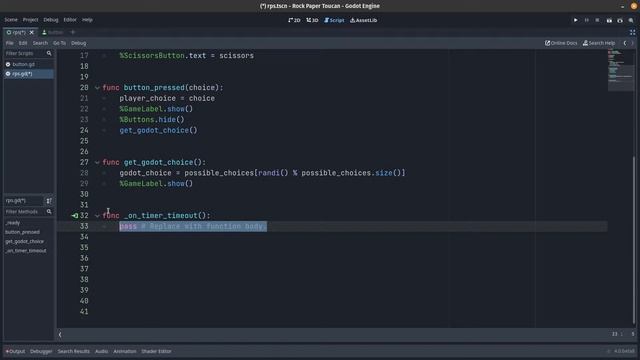Open the top Debug menu
The image size is (640, 360).
click(x=51, y=20)
